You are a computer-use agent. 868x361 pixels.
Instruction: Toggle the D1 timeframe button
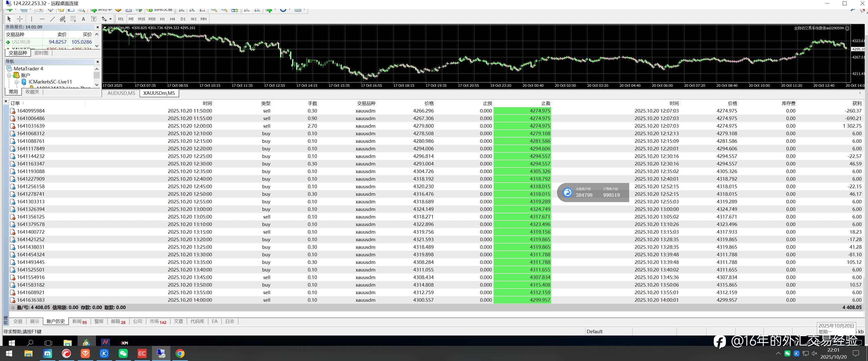(x=183, y=19)
